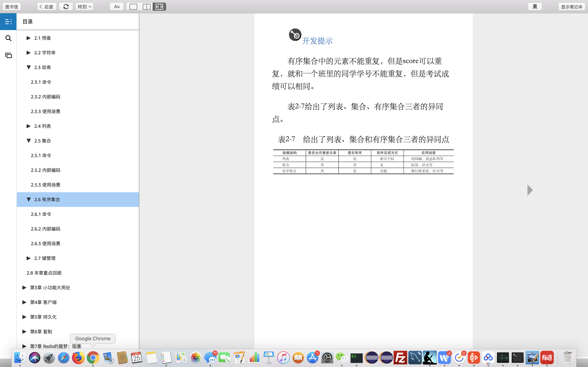Bookmark this page with bookmark icon
The width and height of the screenshot is (588, 367).
pos(535,7)
